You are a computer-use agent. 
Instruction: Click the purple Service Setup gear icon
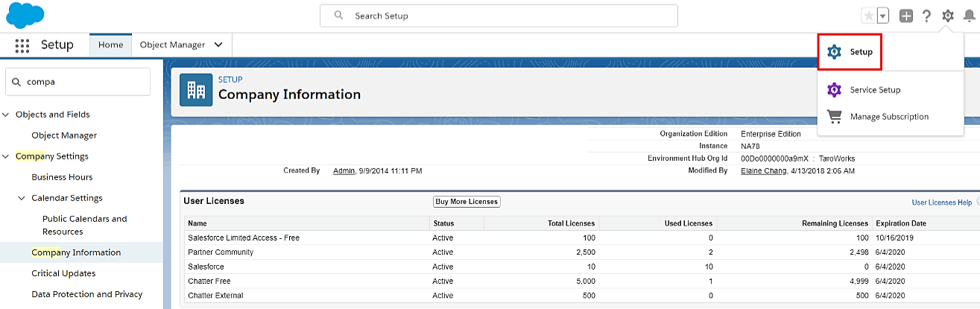coord(835,90)
